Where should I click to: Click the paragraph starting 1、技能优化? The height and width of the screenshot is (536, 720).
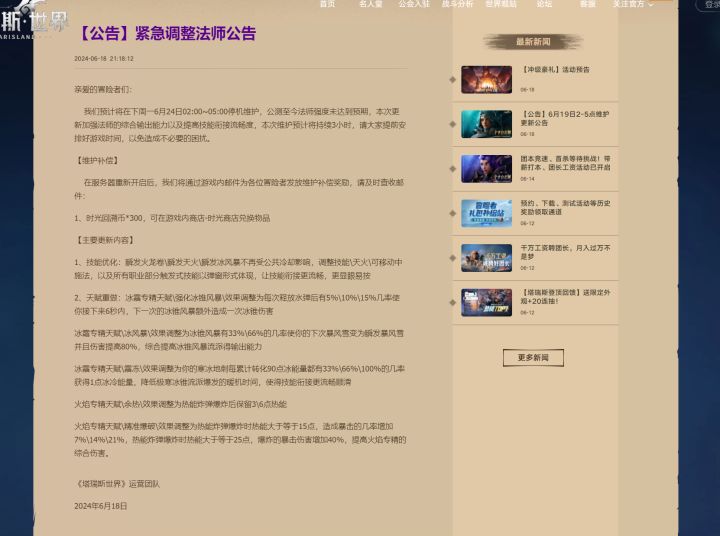click(x=238, y=269)
